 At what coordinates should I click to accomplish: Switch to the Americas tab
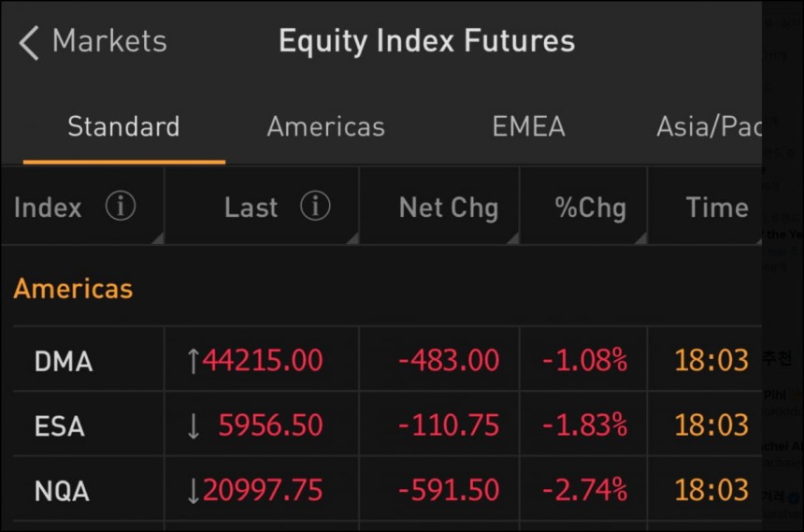point(326,127)
